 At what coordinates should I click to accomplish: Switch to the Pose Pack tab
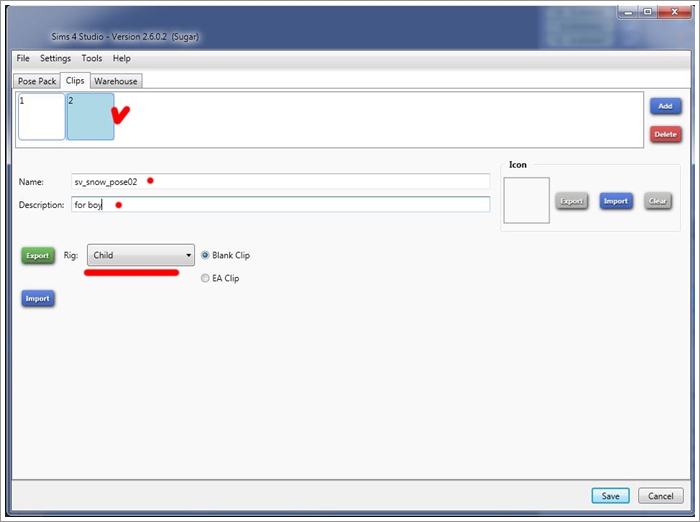click(37, 81)
